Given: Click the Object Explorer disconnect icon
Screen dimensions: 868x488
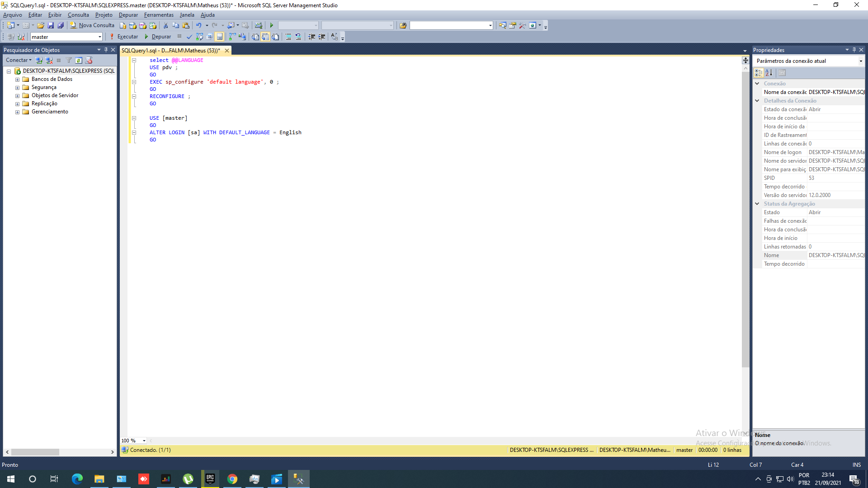Looking at the screenshot, I should point(49,60).
